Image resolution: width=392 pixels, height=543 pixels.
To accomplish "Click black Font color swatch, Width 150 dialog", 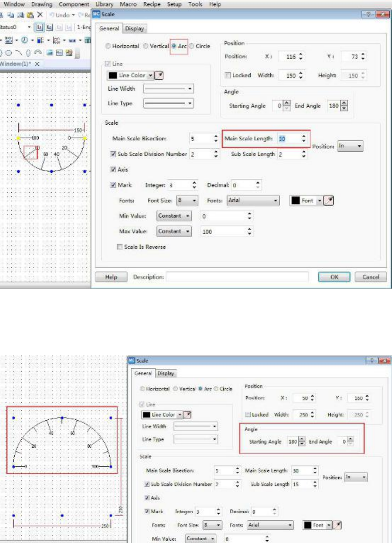I will click(x=295, y=200).
